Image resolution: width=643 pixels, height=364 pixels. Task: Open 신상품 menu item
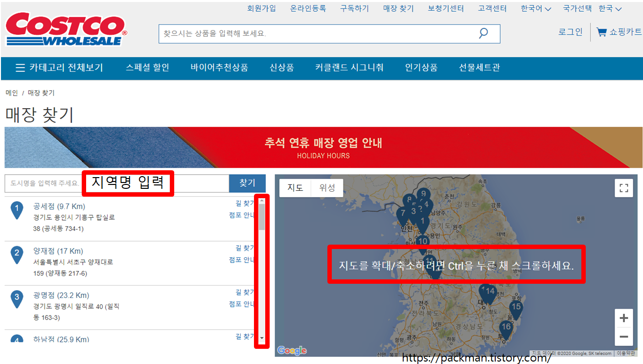pyautogui.click(x=282, y=68)
